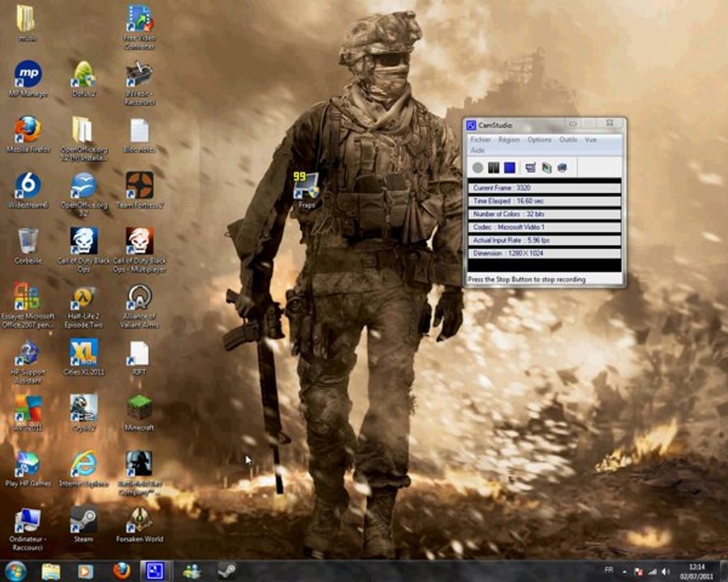The height and width of the screenshot is (582, 728).
Task: Open the Région menu in CamStudio
Action: click(x=509, y=139)
